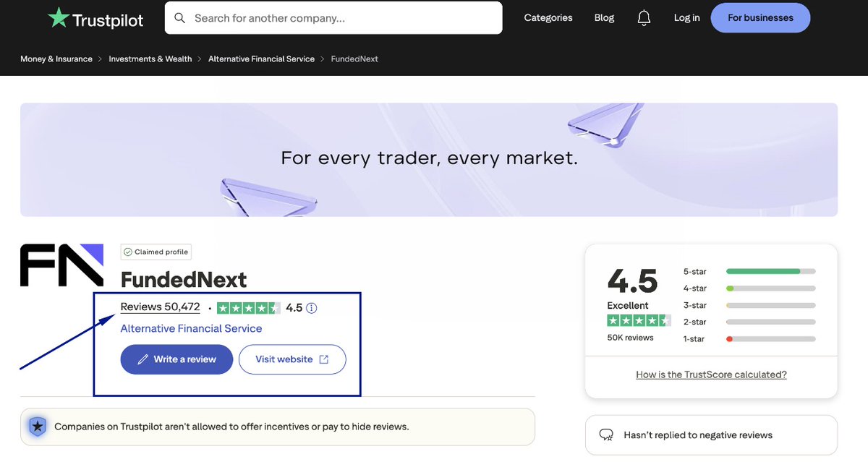Viewport: 868px width, 462px height.
Task: Click the FundedNext breadcrumb
Action: click(x=354, y=59)
